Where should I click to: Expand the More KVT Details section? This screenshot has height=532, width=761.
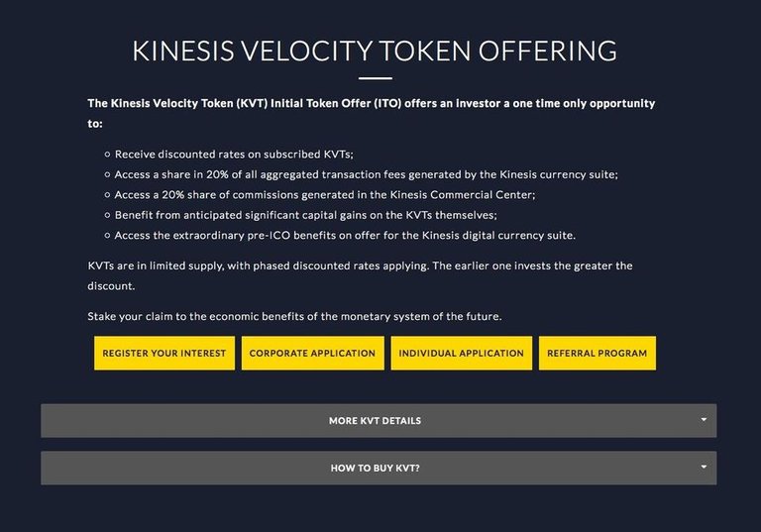pos(379,420)
